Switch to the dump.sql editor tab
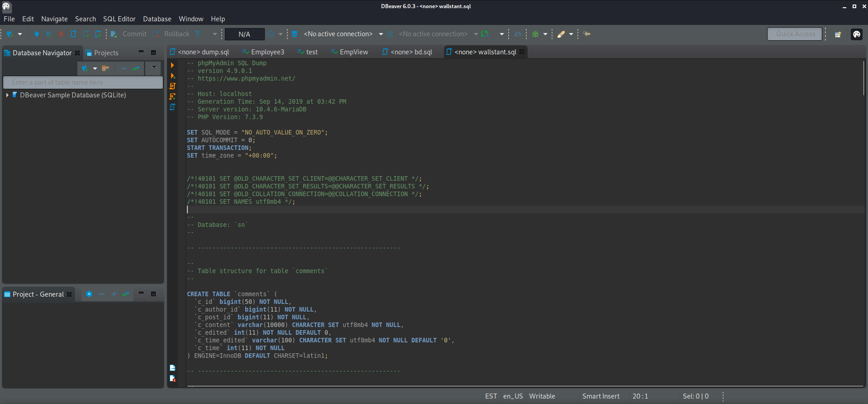868x404 pixels. (x=203, y=52)
